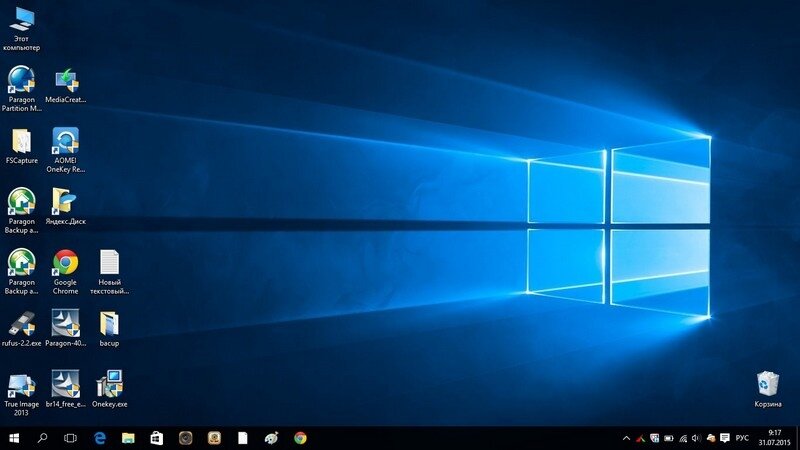800x450 pixels.
Task: Launch True Image 2013 shortcut
Action: click(x=21, y=394)
